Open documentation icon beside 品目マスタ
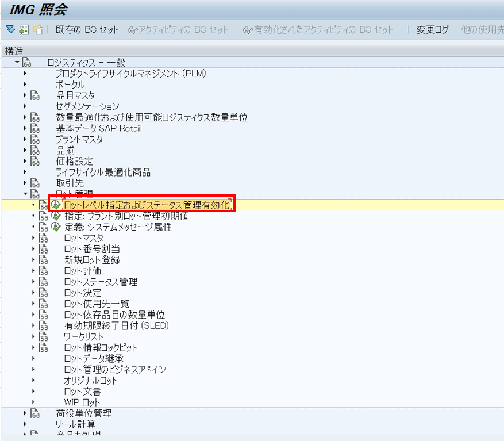Image resolution: width=504 pixels, height=441 pixels. tap(35, 96)
